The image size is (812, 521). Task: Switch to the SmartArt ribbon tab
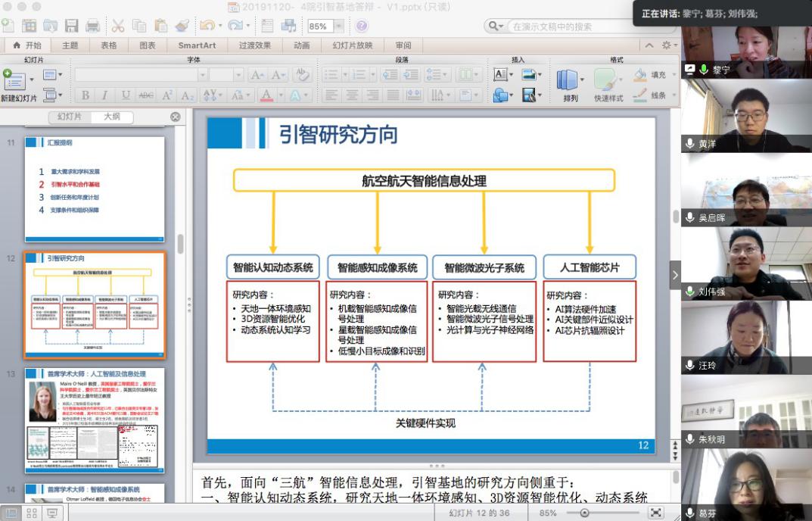[197, 45]
